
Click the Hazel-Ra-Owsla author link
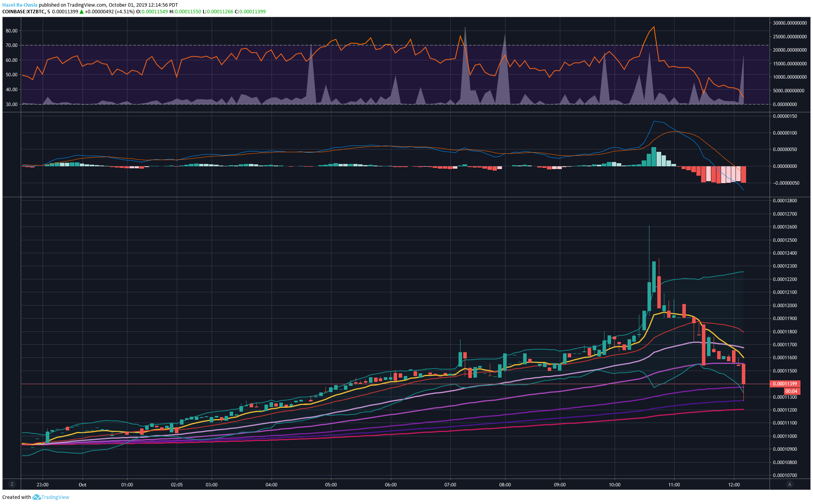click(20, 5)
